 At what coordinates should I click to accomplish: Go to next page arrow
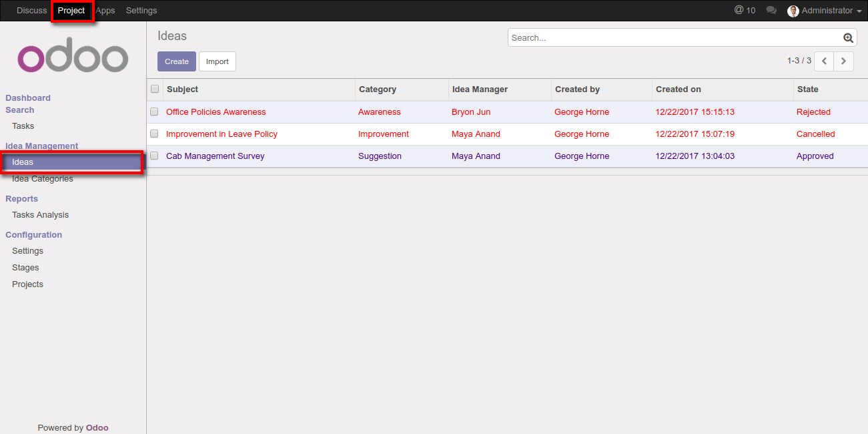pos(844,61)
